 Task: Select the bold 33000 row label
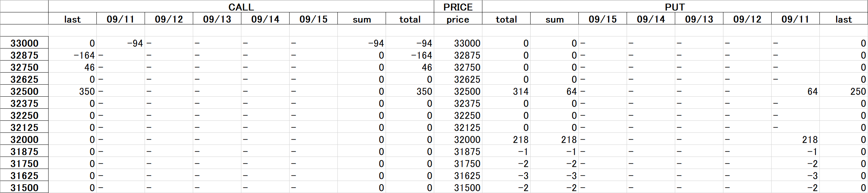pos(24,43)
